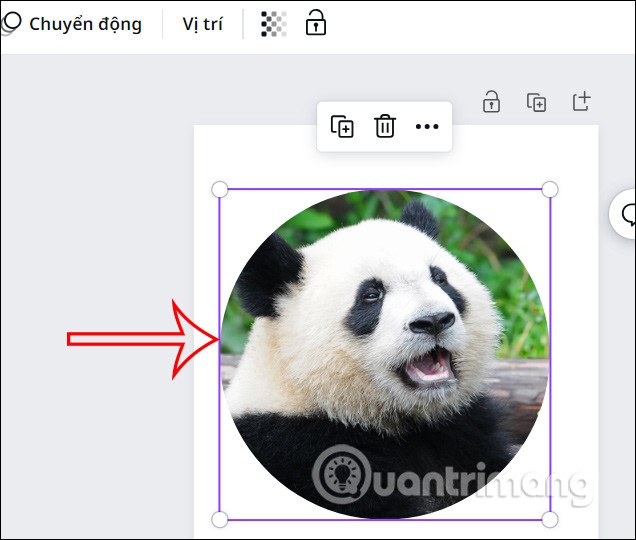Image resolution: width=636 pixels, height=540 pixels.
Task: Expand more options with three-dot icon
Action: (427, 127)
